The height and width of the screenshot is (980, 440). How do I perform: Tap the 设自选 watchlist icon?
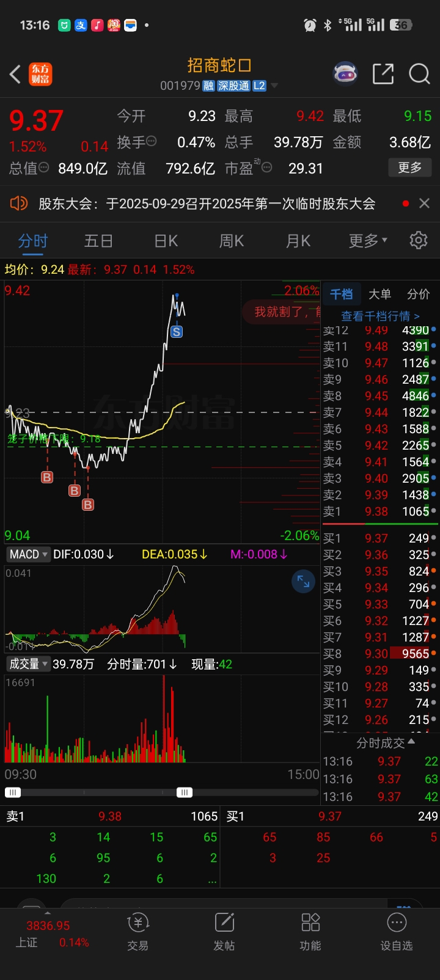coord(397,933)
